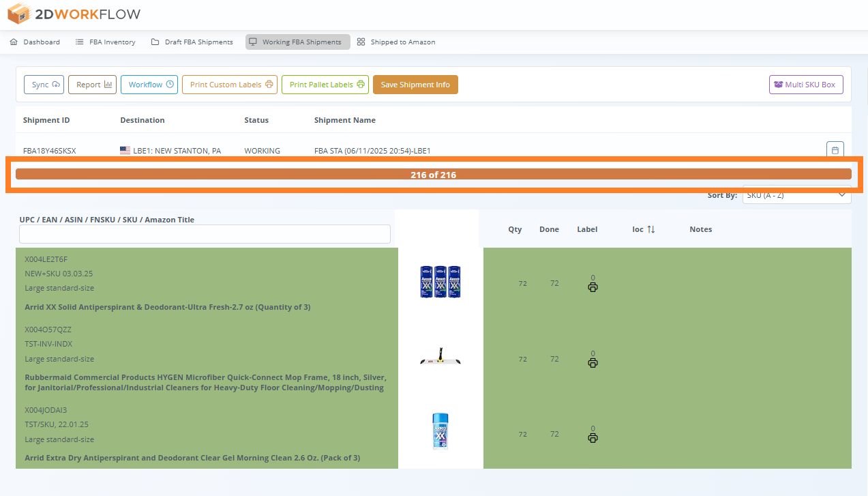This screenshot has height=496, width=868.
Task: Switch to FBA Inventory tab
Action: (106, 42)
